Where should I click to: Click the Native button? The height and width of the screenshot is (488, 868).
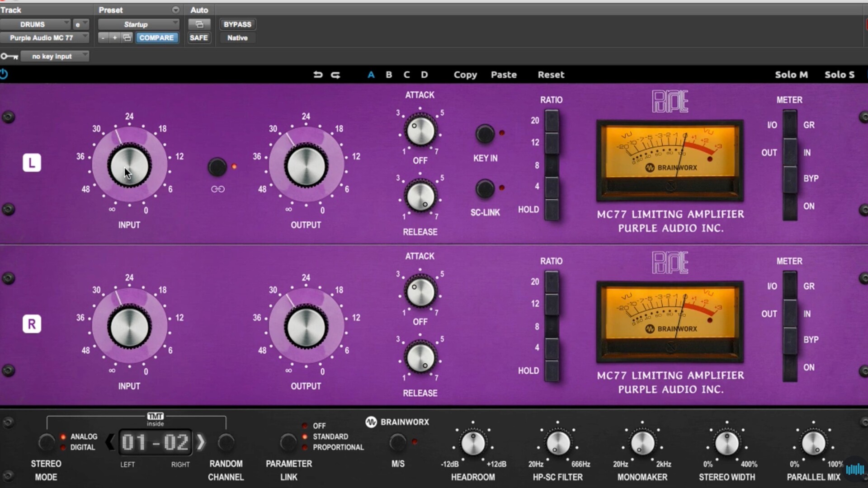coord(237,38)
